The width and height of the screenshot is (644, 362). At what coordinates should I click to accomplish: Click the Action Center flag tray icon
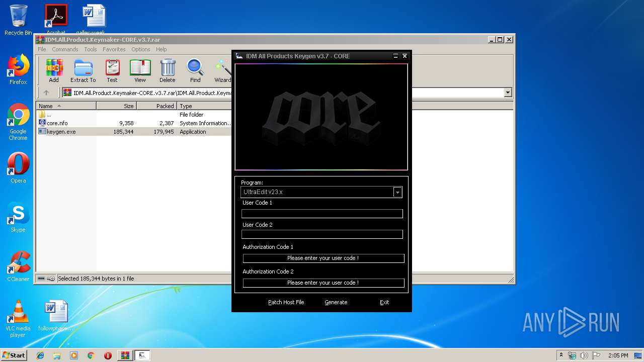pyautogui.click(x=596, y=355)
